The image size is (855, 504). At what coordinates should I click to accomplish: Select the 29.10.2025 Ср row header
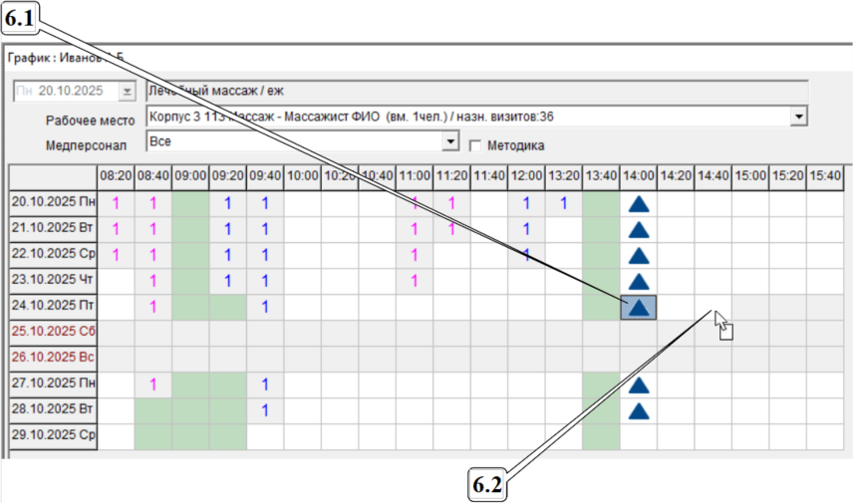point(54,436)
